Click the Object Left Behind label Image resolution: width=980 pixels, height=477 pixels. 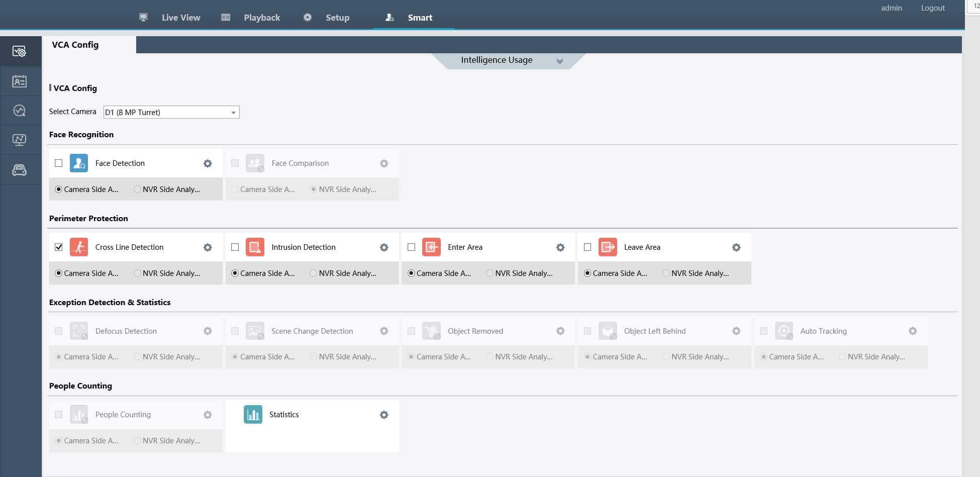[655, 331]
